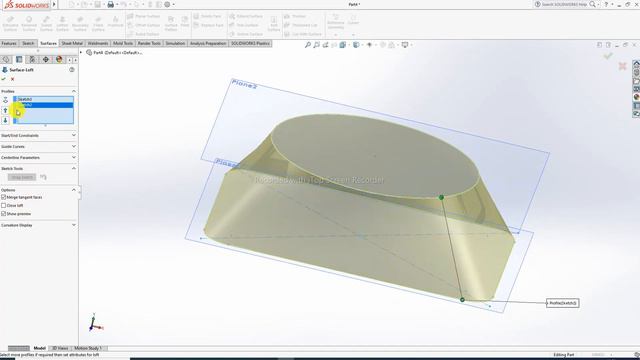Click the Revolved Surface tool
The image size is (640, 360).
click(29, 24)
